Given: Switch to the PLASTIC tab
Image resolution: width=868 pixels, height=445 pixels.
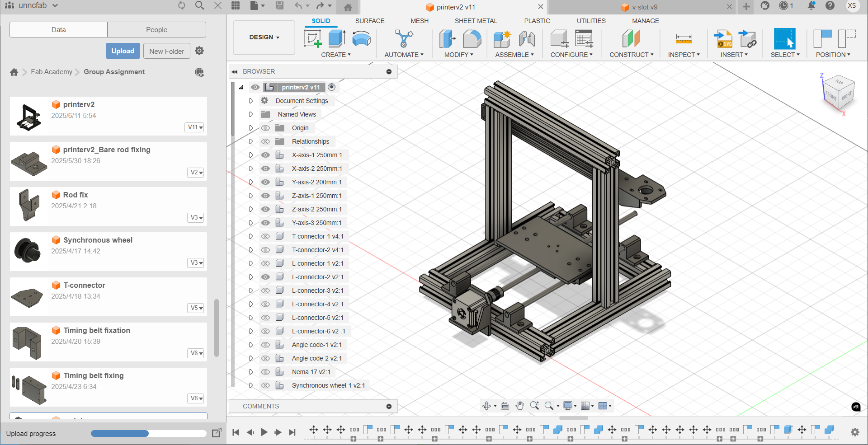Looking at the screenshot, I should pos(537,21).
